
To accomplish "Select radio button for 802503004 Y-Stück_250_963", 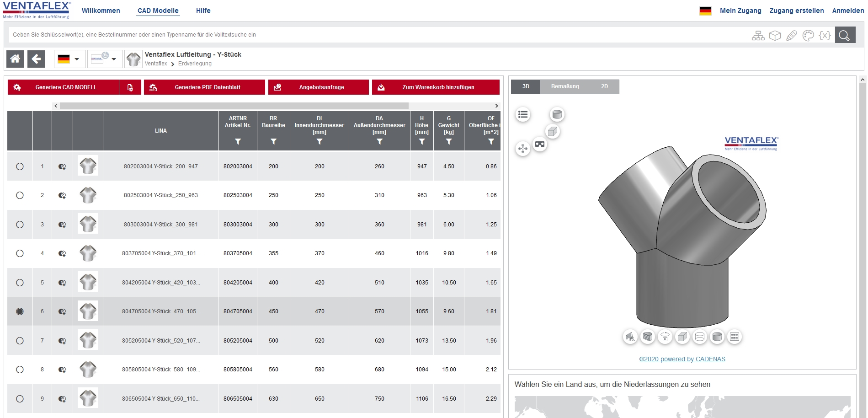I will click(x=20, y=195).
